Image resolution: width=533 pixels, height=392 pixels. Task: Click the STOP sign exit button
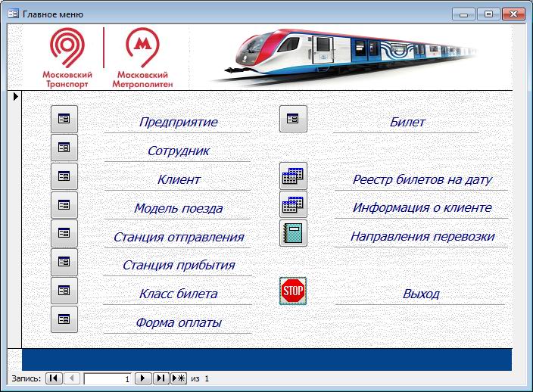coord(293,291)
